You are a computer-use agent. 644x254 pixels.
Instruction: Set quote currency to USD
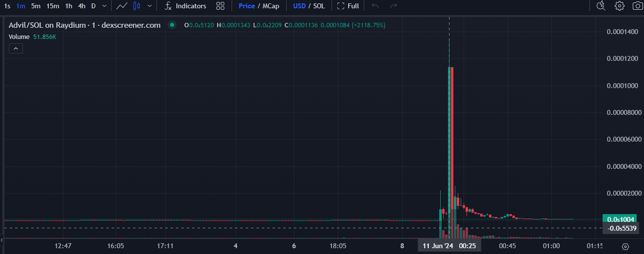pos(299,6)
